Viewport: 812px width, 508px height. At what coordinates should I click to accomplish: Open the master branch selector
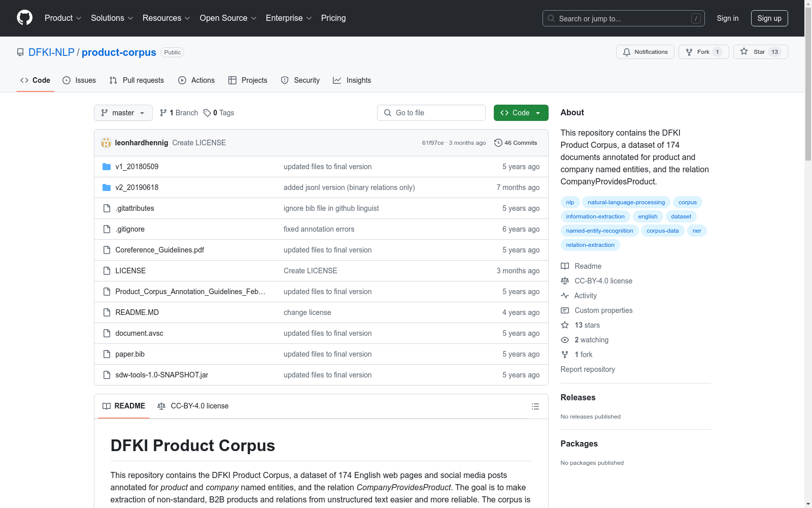123,113
